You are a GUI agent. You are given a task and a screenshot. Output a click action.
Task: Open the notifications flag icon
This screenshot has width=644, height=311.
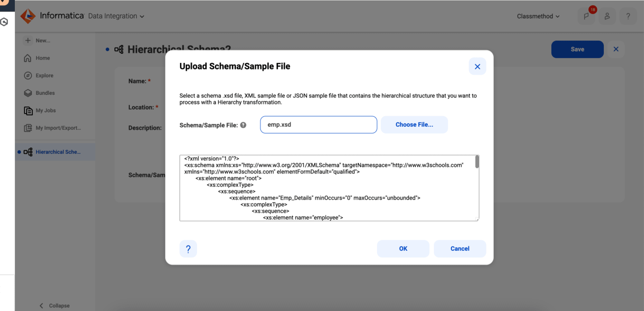[586, 16]
